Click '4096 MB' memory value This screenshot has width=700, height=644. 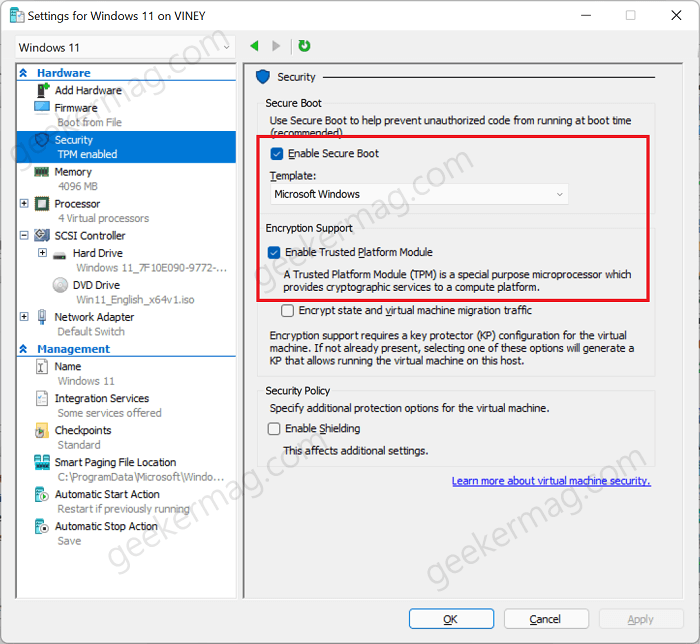(x=78, y=186)
